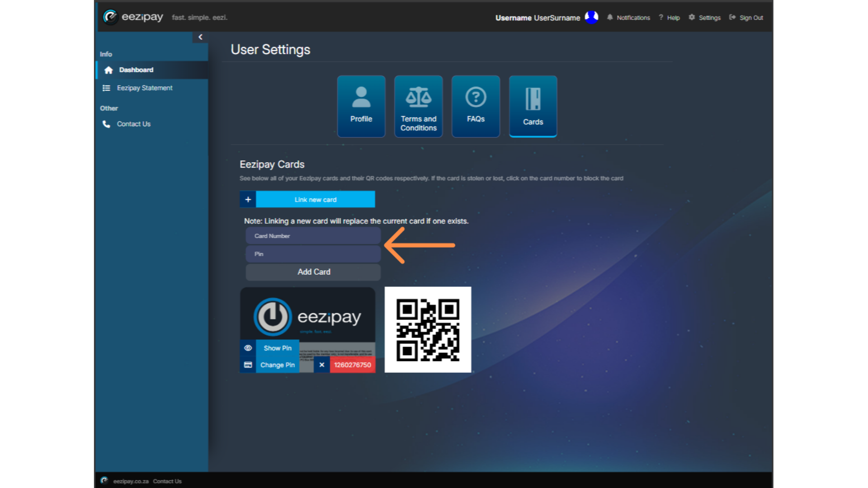Screen dimensions: 868x488
Task: Click the Contact Us phone icon
Action: pos(106,124)
